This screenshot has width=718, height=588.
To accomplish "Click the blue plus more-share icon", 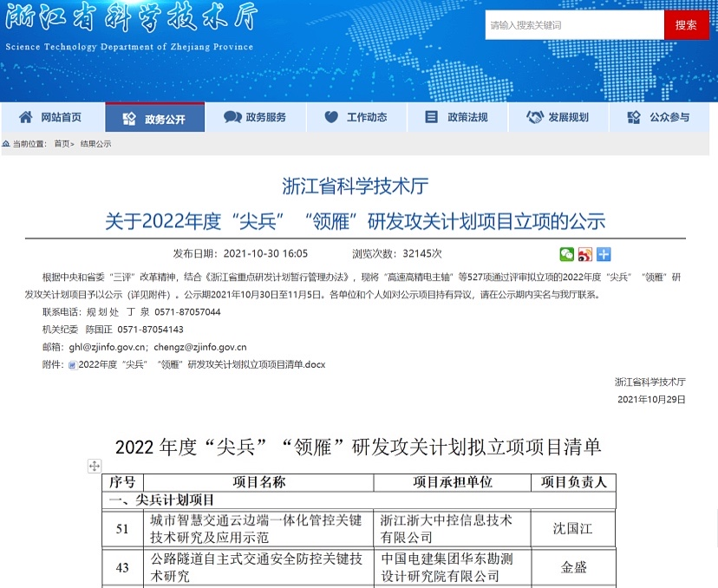I will tap(604, 254).
